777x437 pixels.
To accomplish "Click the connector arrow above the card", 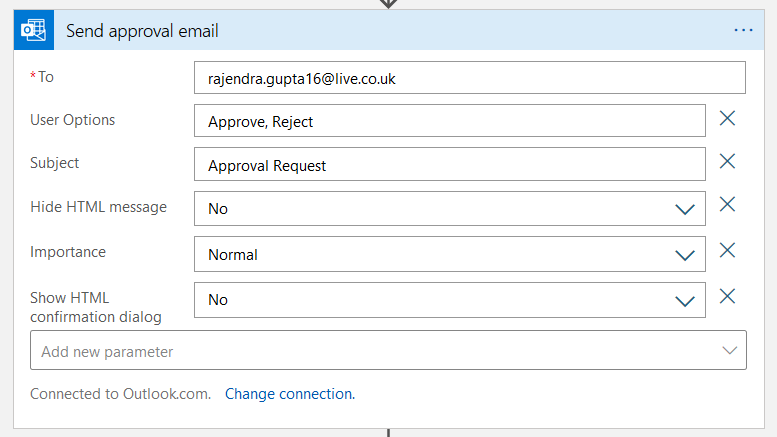I will 389,3.
